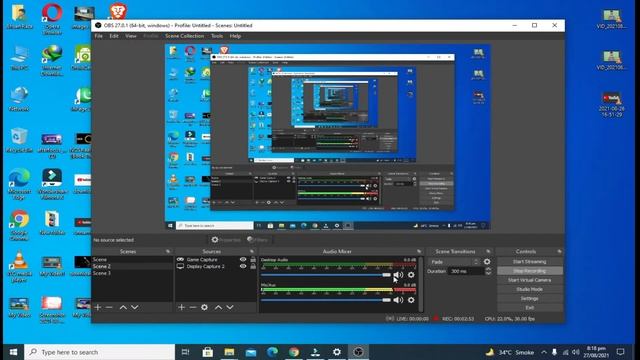Screen dimensions: 640x360
Task: Open the Windows Start menu
Action: [x=13, y=352]
